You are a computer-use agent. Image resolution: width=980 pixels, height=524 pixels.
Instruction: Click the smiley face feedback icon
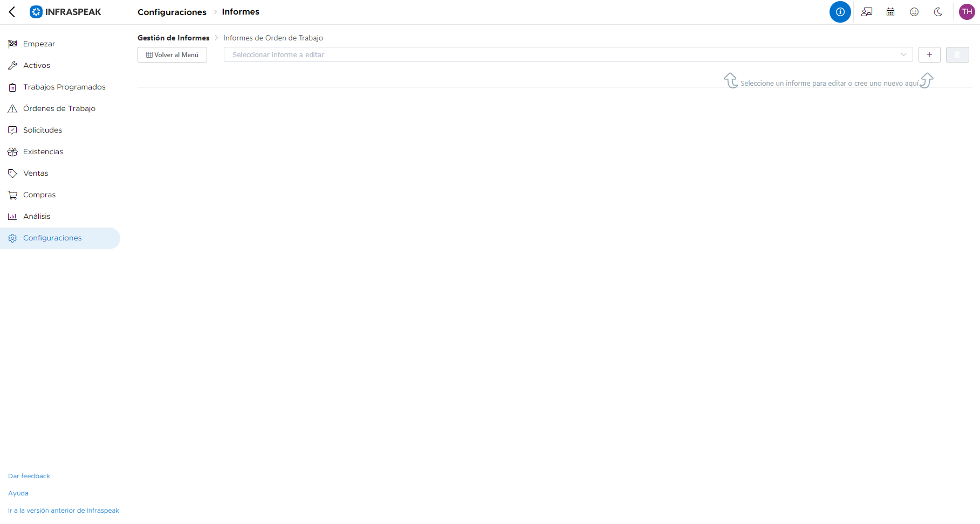(x=914, y=12)
